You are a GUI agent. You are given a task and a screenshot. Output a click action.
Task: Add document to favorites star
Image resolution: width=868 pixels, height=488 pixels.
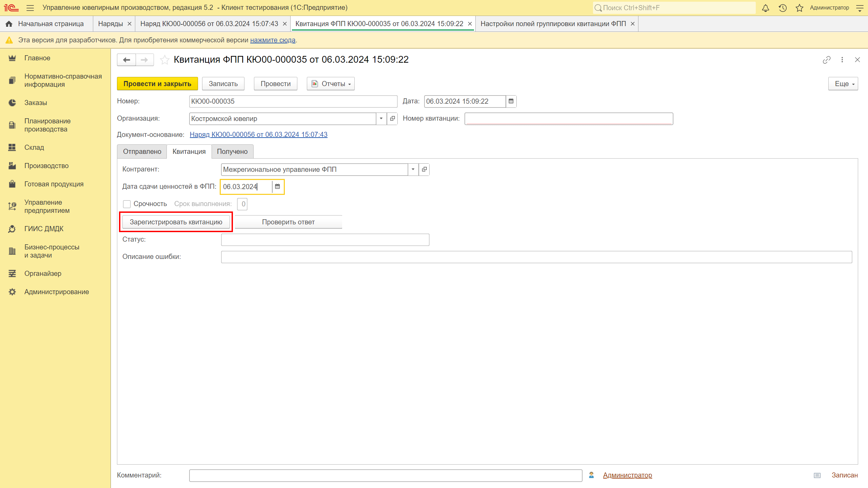(165, 60)
